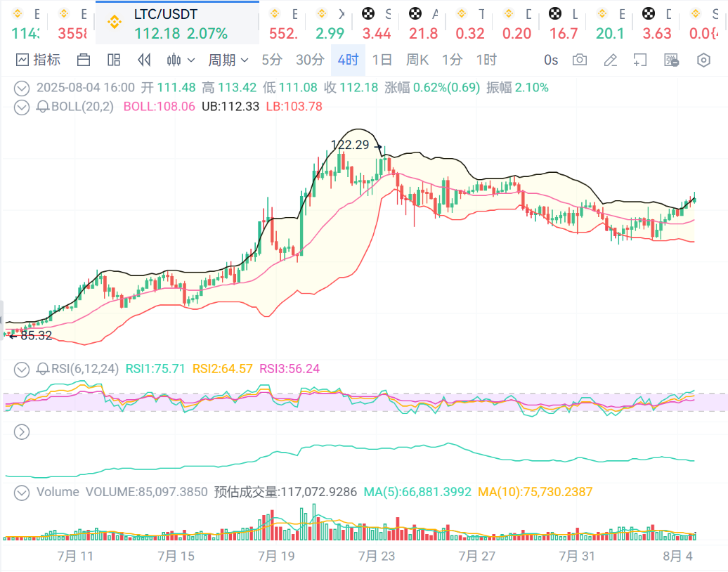Screen dimensions: 728x572
Task: Click the Binance logo on LTC/USDT tab
Action: tap(115, 22)
